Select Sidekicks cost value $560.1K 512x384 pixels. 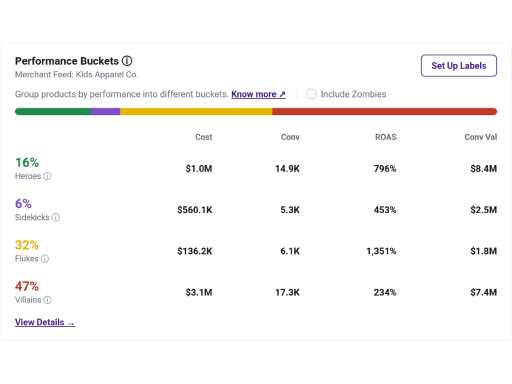tap(195, 210)
